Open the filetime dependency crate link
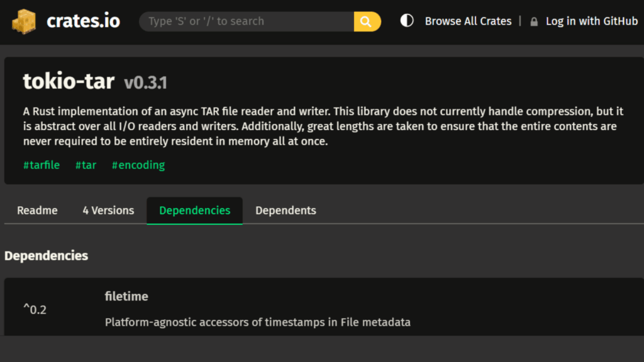Viewport: 644px width, 362px height. point(126,296)
